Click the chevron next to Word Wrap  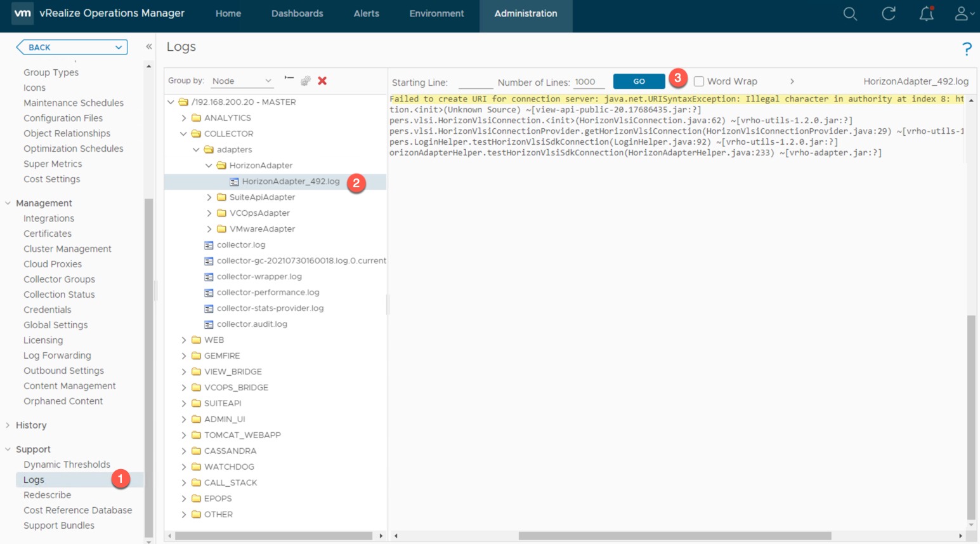point(792,81)
